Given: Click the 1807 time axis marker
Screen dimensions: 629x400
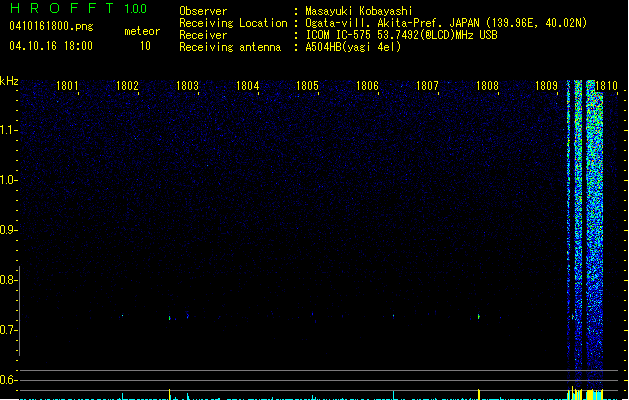Looking at the screenshot, I should (427, 86).
